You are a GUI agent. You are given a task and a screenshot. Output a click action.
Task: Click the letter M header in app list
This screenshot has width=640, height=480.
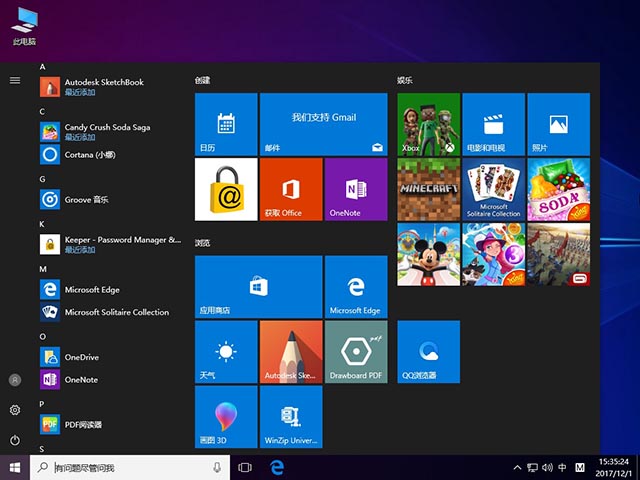43,269
